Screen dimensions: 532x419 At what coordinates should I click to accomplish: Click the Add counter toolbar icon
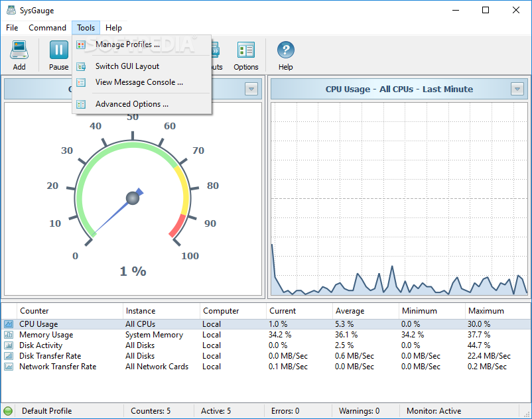(x=19, y=50)
